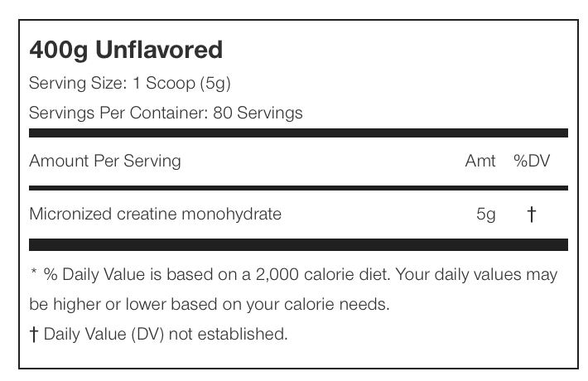
Task: Select the "Serving Size" label text
Action: pos(77,84)
